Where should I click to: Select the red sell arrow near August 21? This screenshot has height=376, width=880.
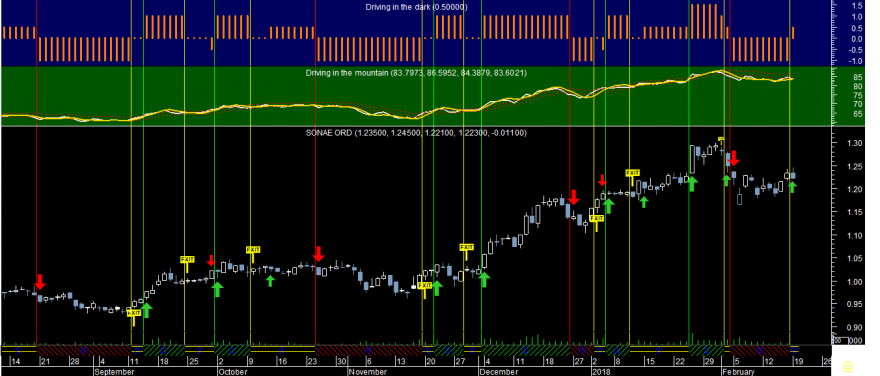[40, 281]
